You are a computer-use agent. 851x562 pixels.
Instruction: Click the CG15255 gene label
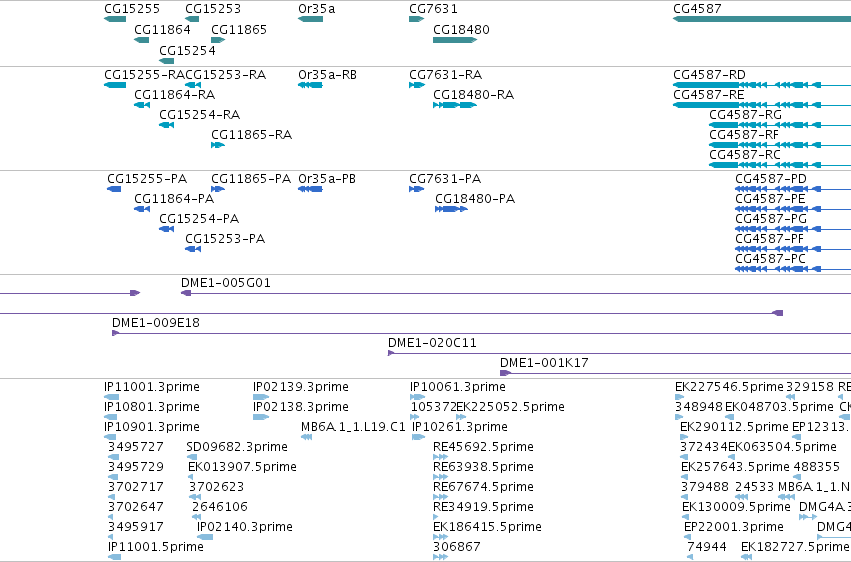coord(132,9)
